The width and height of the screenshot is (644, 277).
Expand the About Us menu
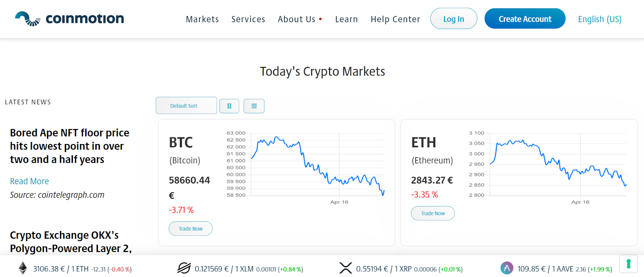click(300, 19)
